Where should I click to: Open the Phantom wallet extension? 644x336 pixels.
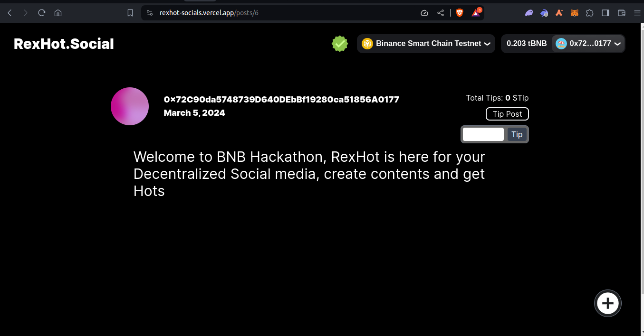click(x=529, y=13)
